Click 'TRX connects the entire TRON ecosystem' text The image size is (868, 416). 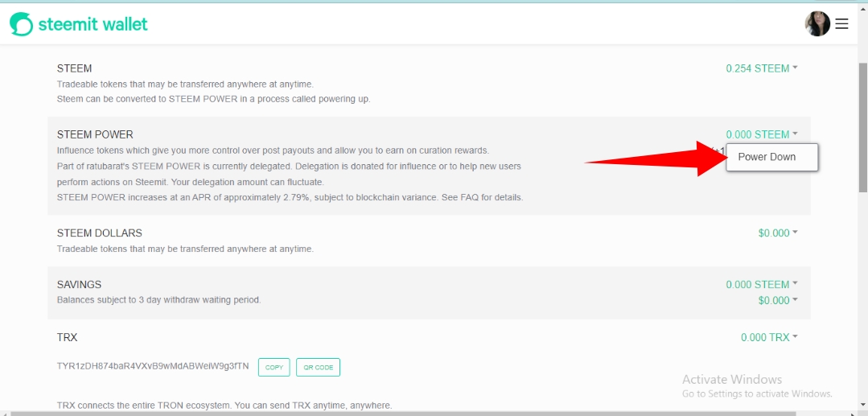pos(224,406)
